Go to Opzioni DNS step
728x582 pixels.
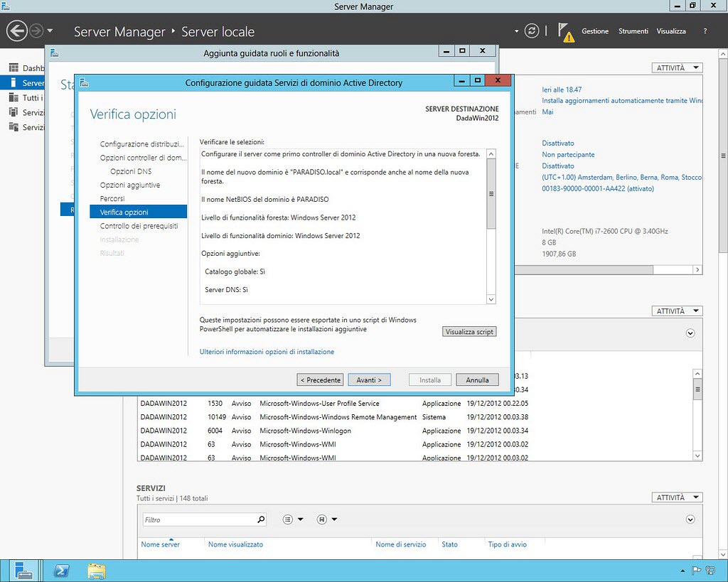[131, 171]
